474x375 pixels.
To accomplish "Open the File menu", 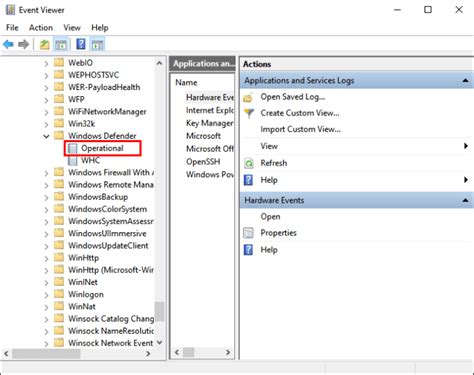I will 12,28.
